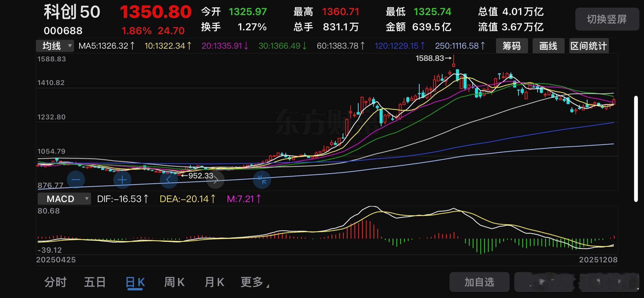
Task: Click the collapse arrows circle icon
Action: (262, 180)
